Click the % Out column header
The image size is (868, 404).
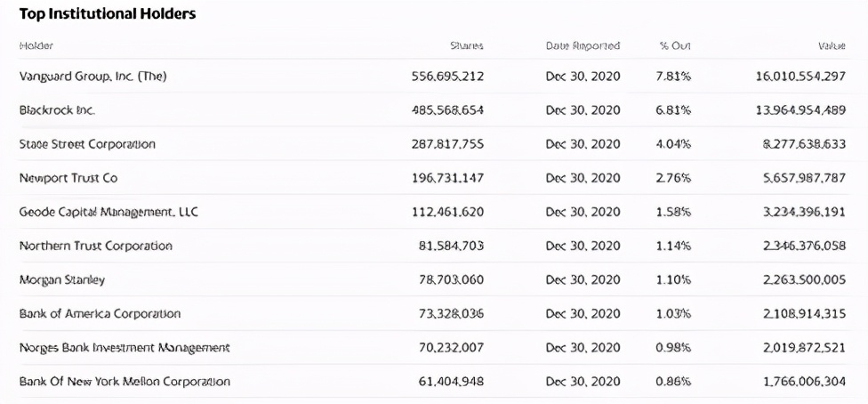pyautogui.click(x=675, y=46)
